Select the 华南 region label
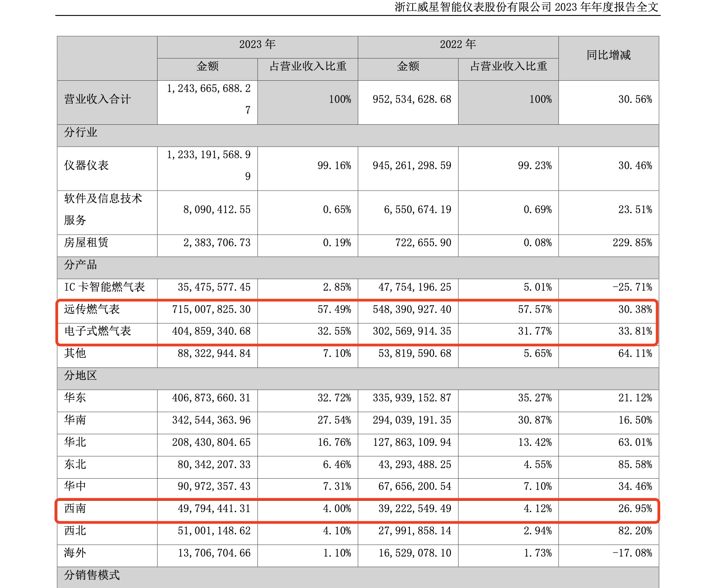The height and width of the screenshot is (588, 711). pos(75,420)
